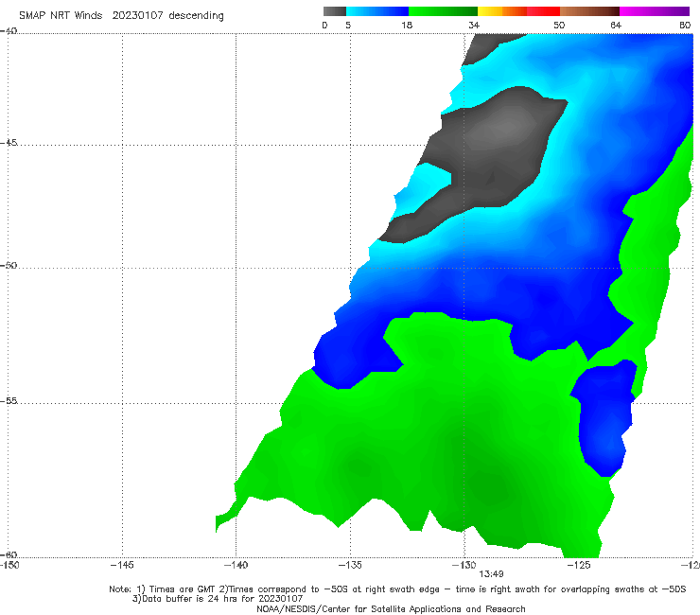This screenshot has width=700, height=615.
Task: Click the longitude label '-125'
Action: (579, 565)
